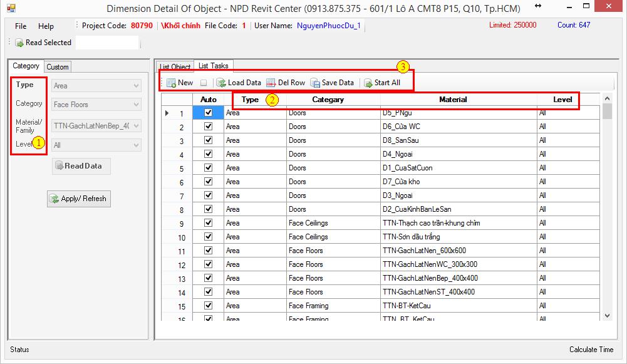This screenshot has width=627, height=364.
Task: Click the resize arrows icon in title bar
Action: tap(538, 6)
